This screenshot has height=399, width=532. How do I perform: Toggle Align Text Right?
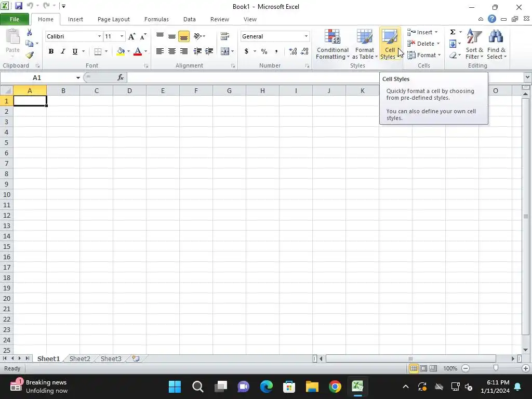pyautogui.click(x=184, y=51)
